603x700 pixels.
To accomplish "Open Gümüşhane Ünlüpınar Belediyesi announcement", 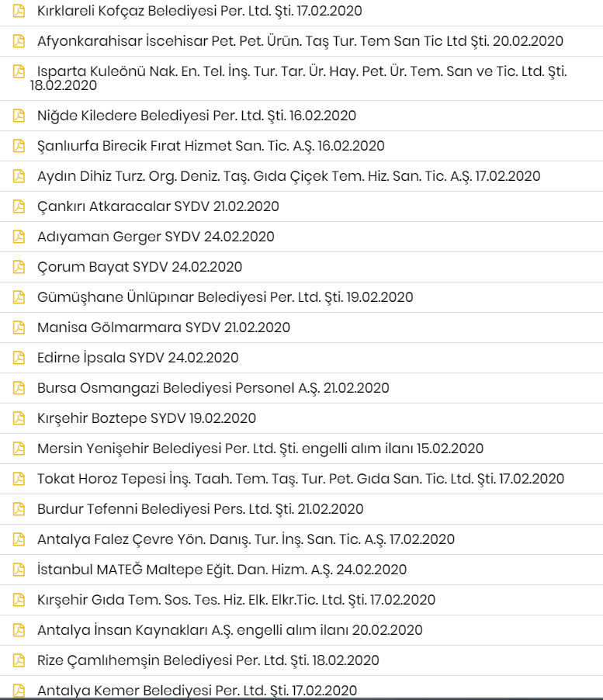I will coord(225,297).
